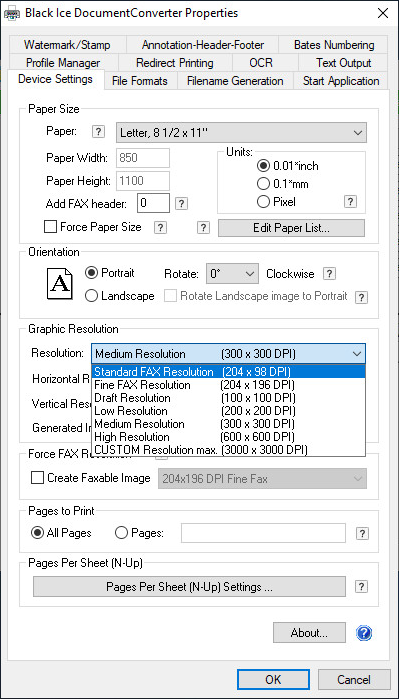Click the Paper Height field
399x699 pixels.
(143, 181)
